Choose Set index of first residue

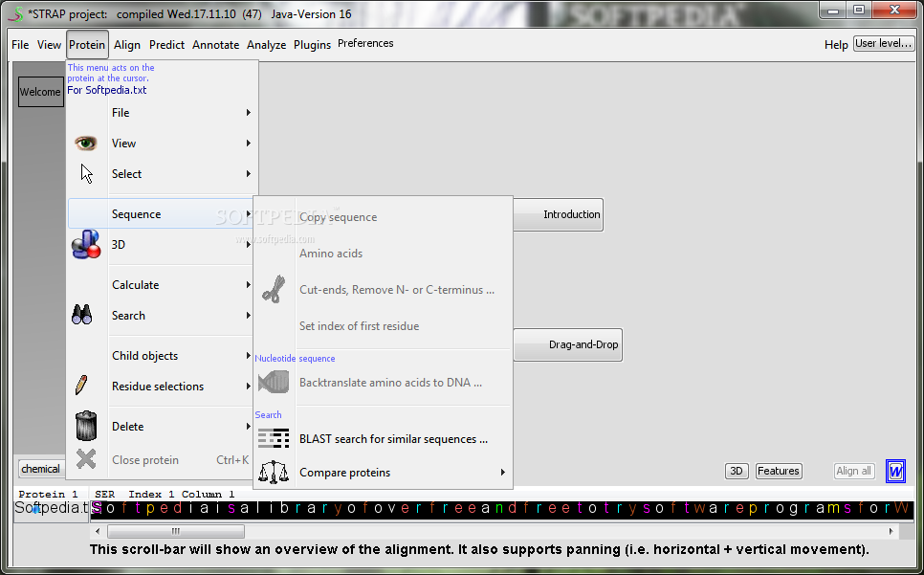pyautogui.click(x=359, y=326)
